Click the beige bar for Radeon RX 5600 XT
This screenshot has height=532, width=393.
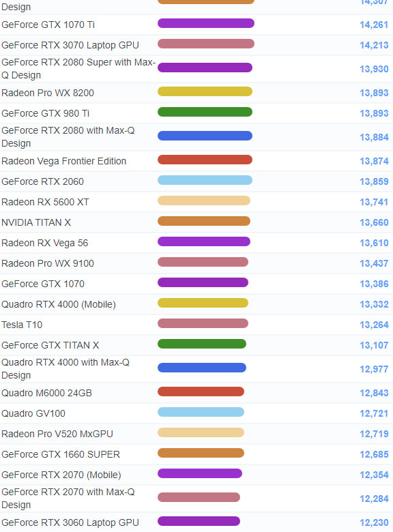tap(204, 201)
